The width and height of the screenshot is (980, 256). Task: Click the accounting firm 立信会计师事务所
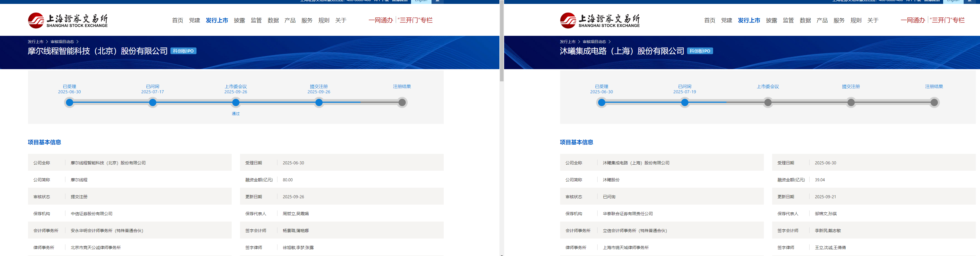click(635, 231)
